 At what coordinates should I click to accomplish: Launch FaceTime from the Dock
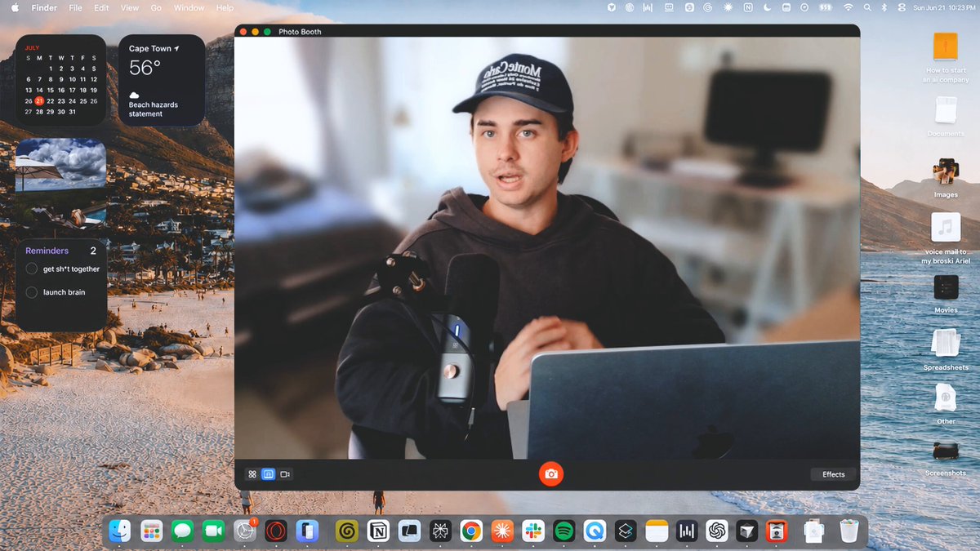pyautogui.click(x=213, y=531)
